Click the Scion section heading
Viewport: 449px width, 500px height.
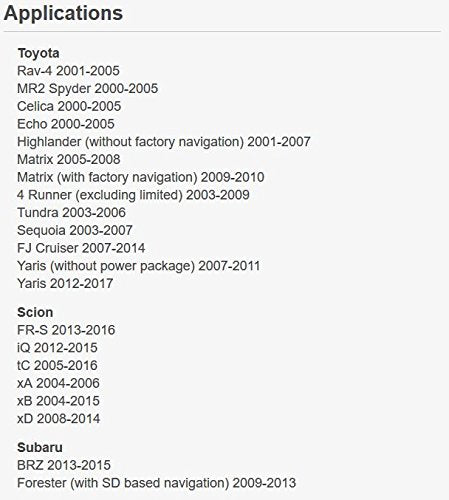[35, 312]
